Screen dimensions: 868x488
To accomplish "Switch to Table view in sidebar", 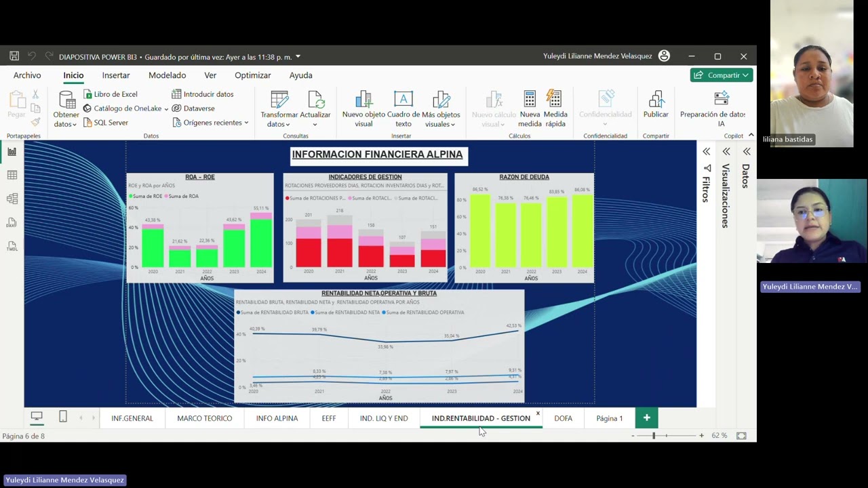I will 12,176.
